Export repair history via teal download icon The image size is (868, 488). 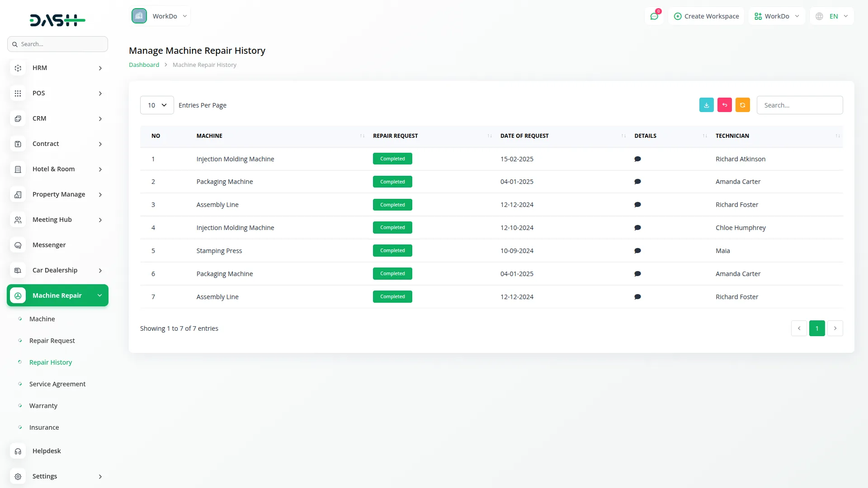pyautogui.click(x=706, y=105)
